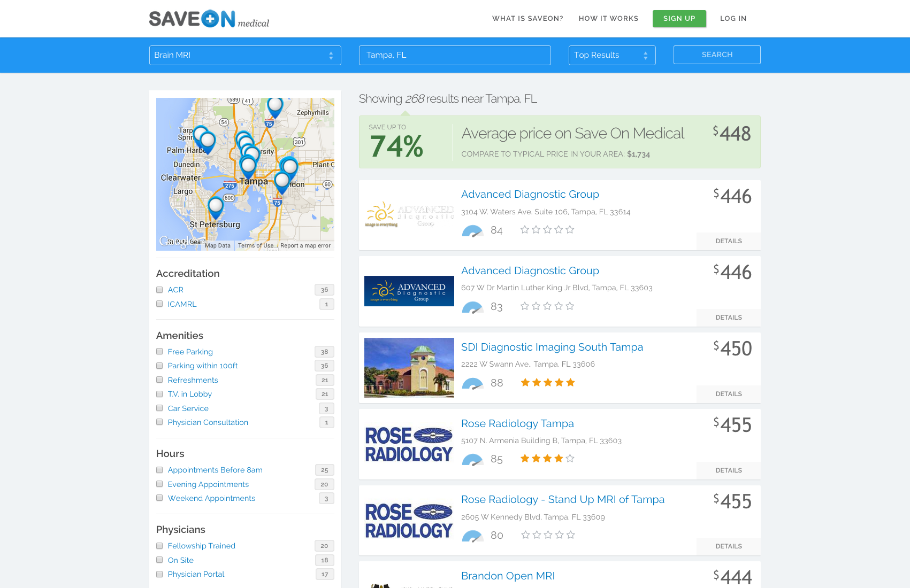Click the dark blue Advanced Diagnostic logo
The width and height of the screenshot is (910, 588).
click(x=409, y=291)
